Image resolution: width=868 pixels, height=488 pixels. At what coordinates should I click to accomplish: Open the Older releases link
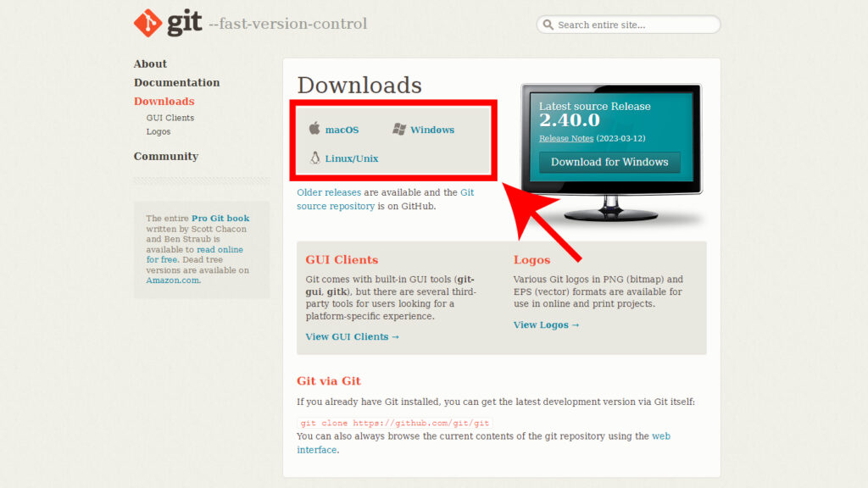point(329,192)
